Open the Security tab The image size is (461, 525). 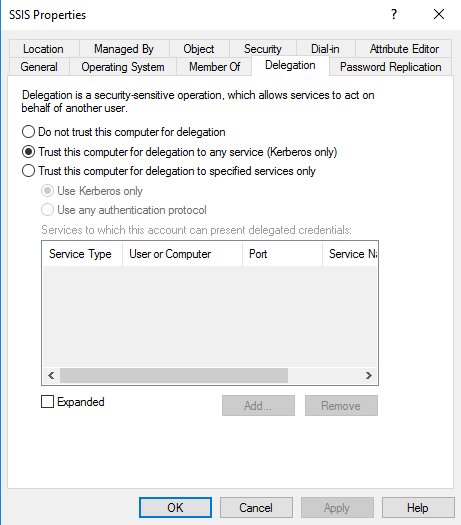point(263,49)
